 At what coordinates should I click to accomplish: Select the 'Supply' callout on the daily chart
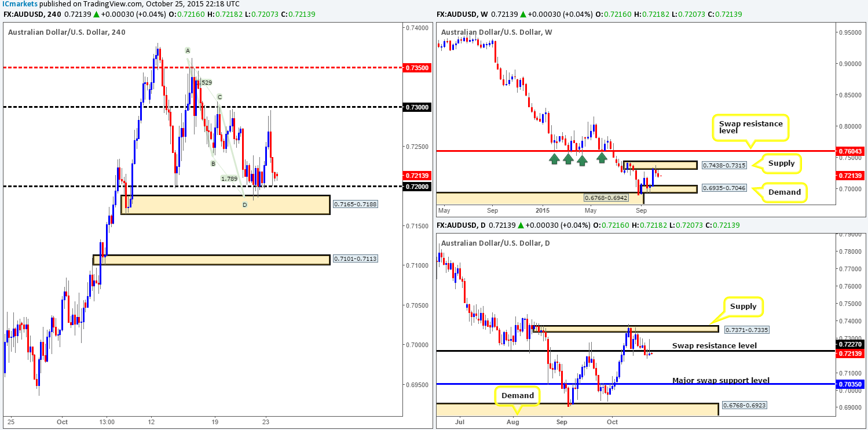click(x=744, y=306)
